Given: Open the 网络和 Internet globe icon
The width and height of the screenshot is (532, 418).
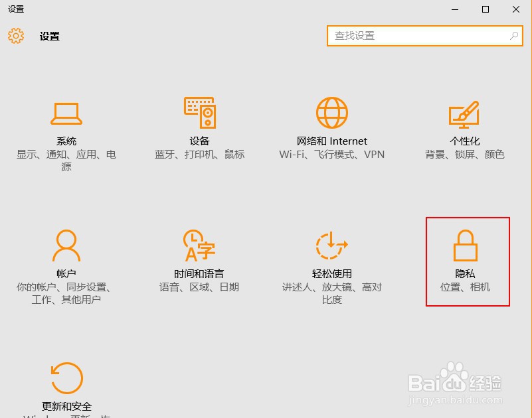Looking at the screenshot, I should pyautogui.click(x=332, y=113).
